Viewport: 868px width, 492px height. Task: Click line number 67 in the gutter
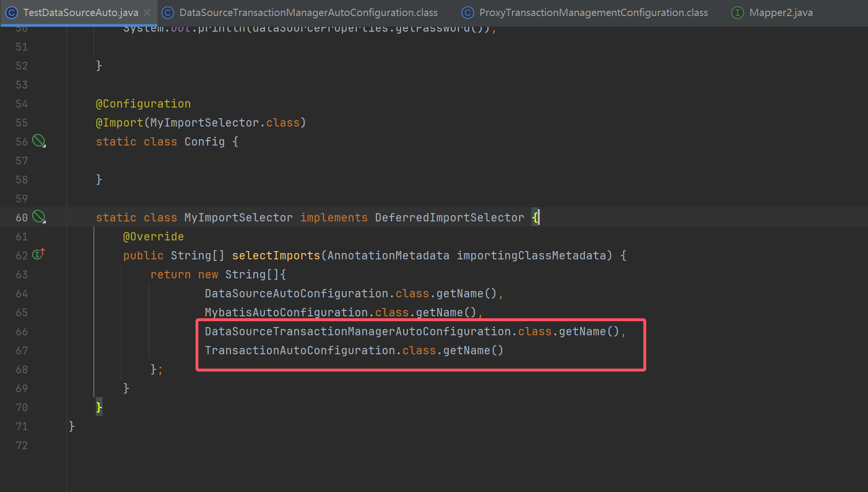pos(22,350)
